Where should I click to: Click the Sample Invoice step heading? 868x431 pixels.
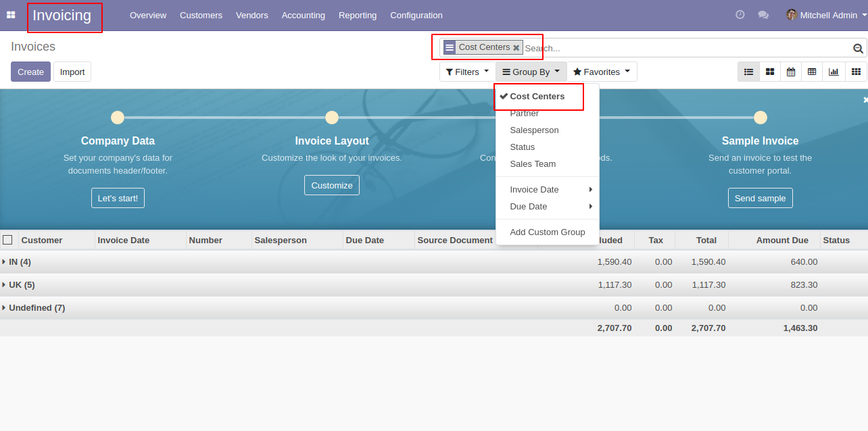761,141
